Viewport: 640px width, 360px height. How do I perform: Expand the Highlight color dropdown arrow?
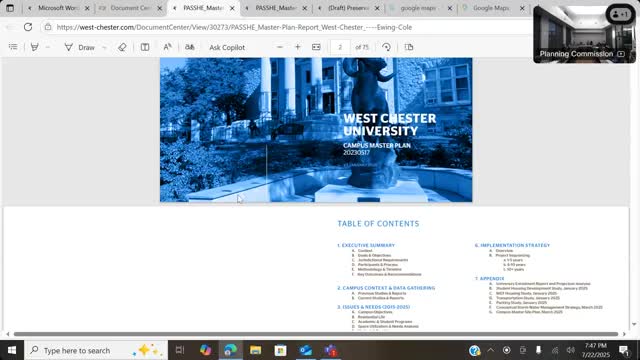47,47
